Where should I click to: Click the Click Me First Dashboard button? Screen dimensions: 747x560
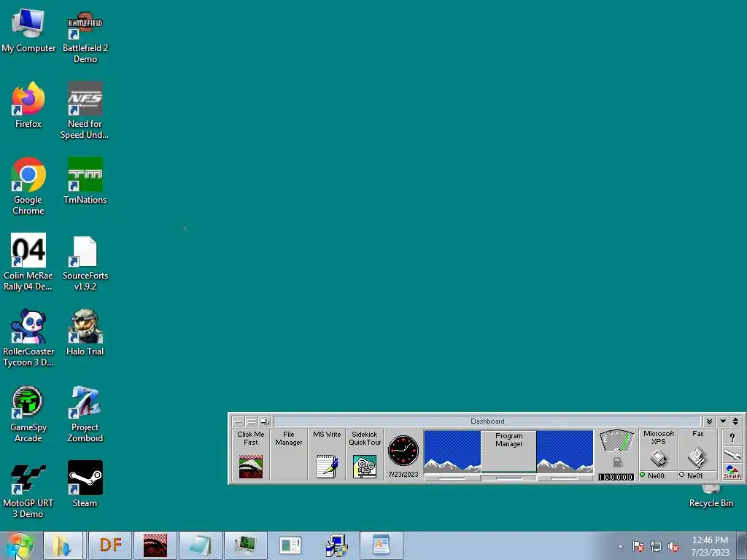pos(251,455)
